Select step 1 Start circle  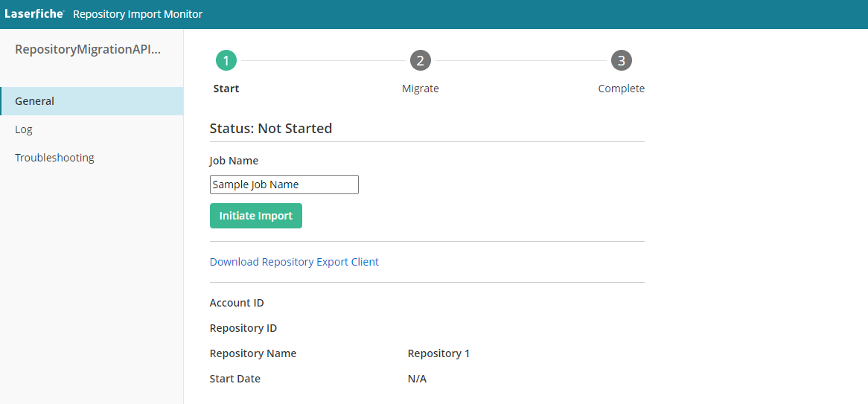226,60
